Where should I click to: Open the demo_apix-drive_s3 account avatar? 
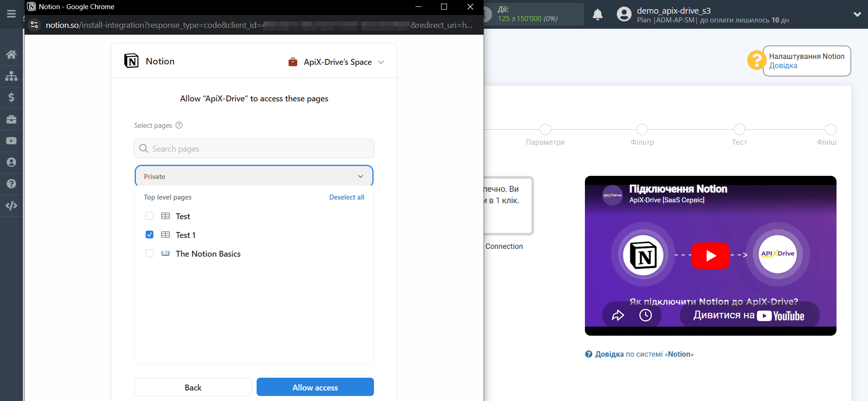(624, 14)
